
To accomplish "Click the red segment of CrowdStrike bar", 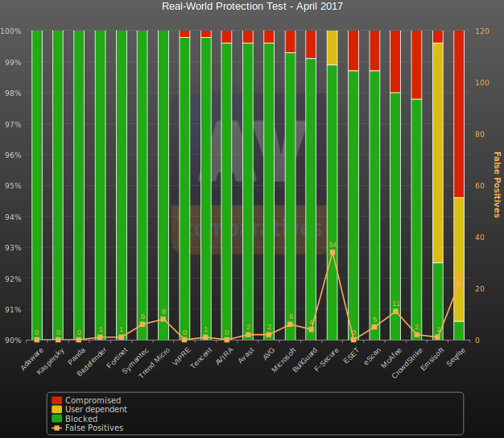I will (416, 64).
